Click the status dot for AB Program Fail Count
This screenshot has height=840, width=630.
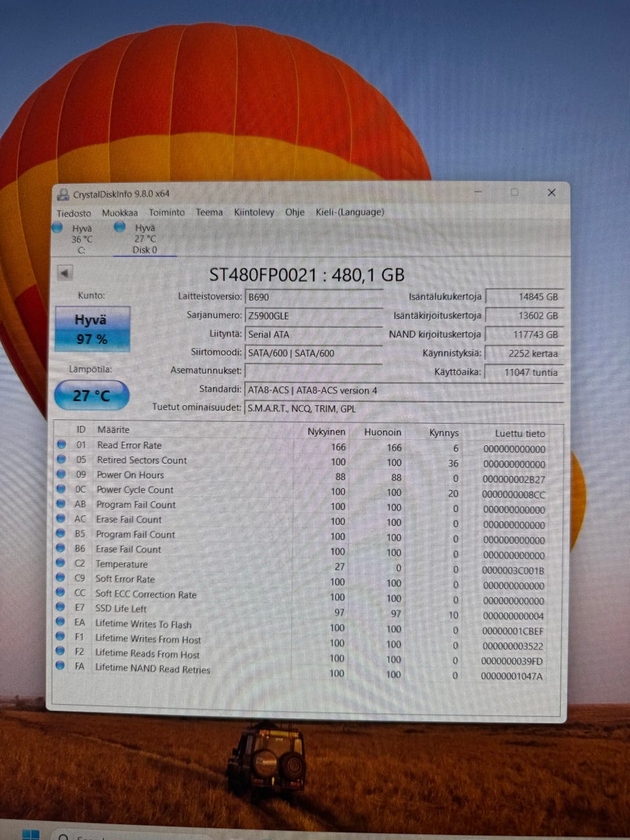tap(62, 504)
